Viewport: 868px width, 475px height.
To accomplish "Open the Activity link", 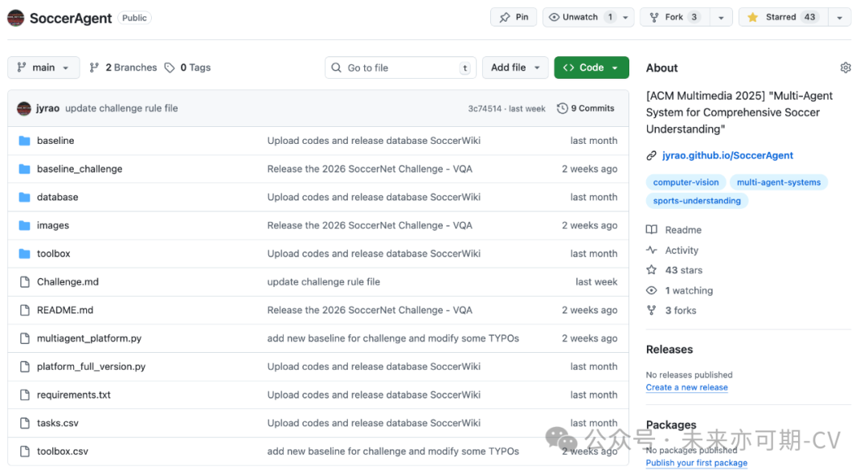I will click(x=682, y=250).
